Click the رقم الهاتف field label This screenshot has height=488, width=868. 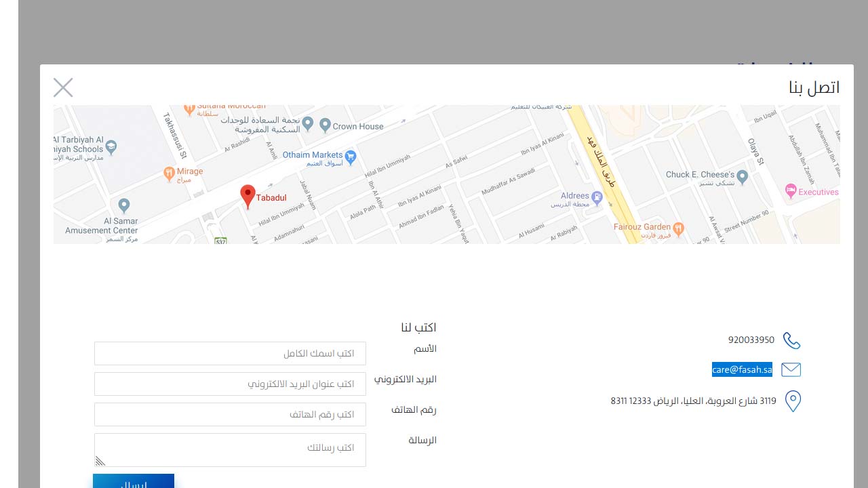click(414, 410)
